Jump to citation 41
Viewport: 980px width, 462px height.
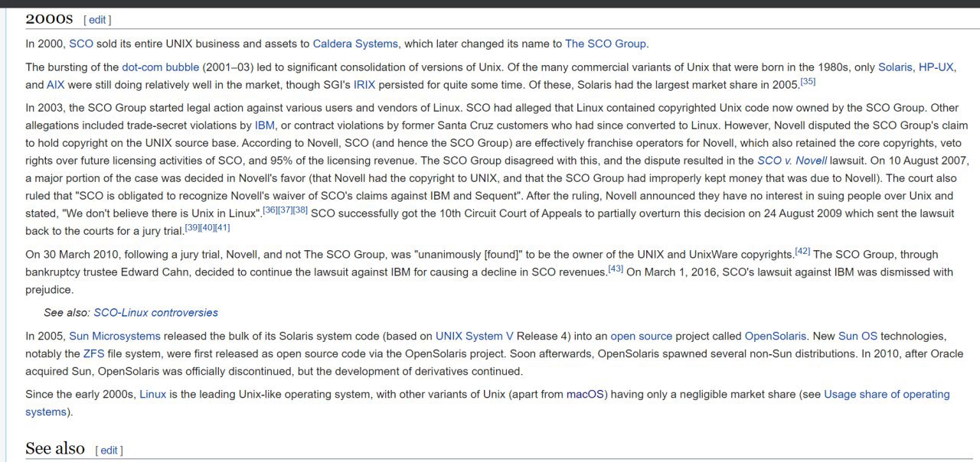point(222,227)
